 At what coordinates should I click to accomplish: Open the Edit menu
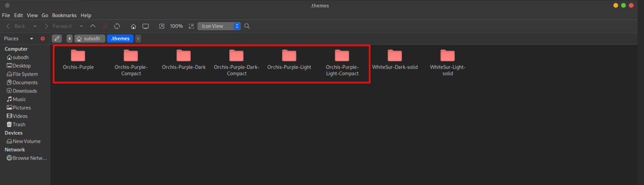click(x=18, y=15)
